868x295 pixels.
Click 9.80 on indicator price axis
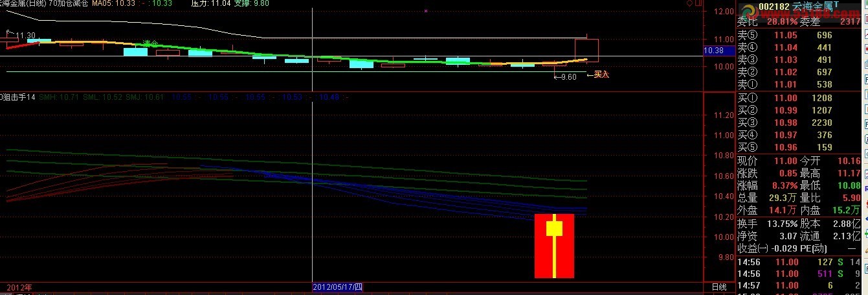pyautogui.click(x=725, y=257)
